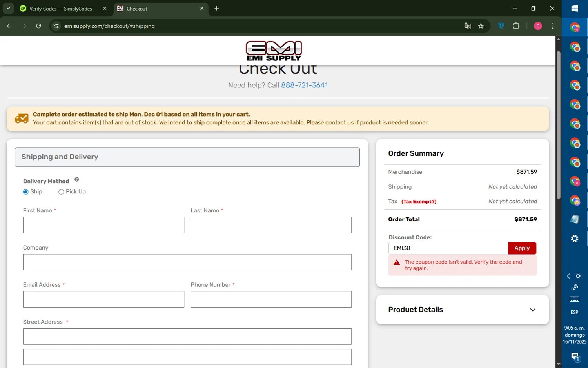Apply the discount code
This screenshot has width=588, height=368.
pos(522,248)
